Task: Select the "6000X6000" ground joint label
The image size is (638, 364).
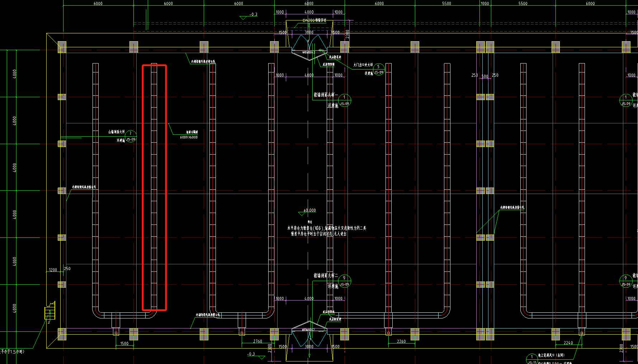Action: click(189, 137)
